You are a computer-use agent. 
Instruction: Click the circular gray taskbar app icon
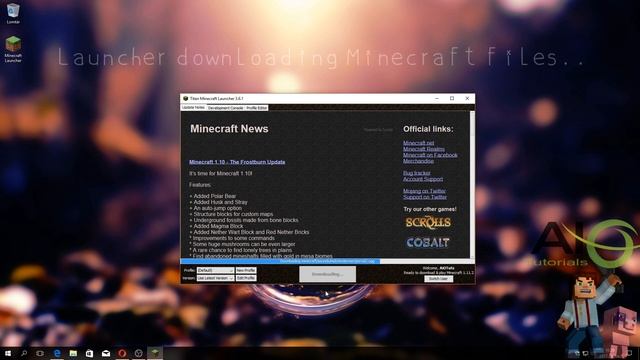coord(138,353)
